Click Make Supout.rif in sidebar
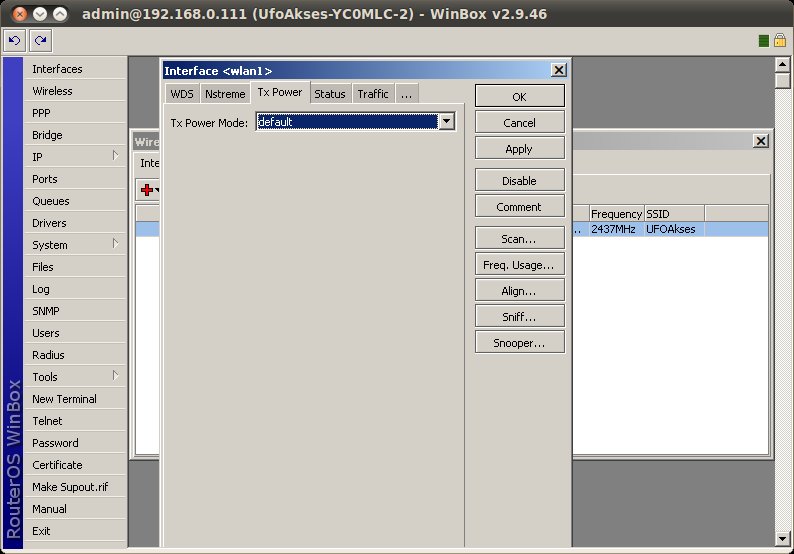The width and height of the screenshot is (794, 554). [75, 487]
